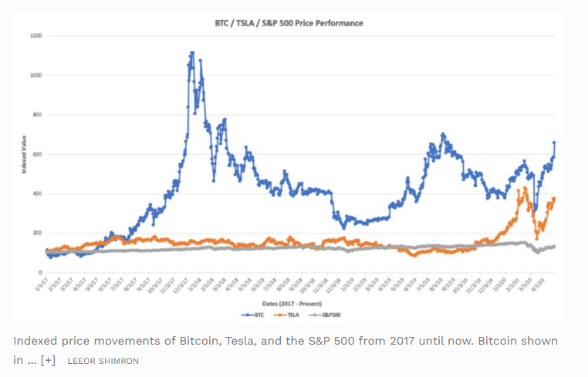Viewport: 588px width, 377px height.
Task: Toggle the TSLA legend entry
Action: (x=286, y=315)
